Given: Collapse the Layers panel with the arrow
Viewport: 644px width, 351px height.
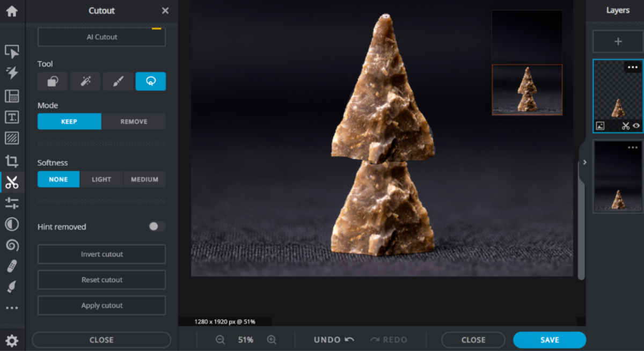Looking at the screenshot, I should [x=584, y=162].
